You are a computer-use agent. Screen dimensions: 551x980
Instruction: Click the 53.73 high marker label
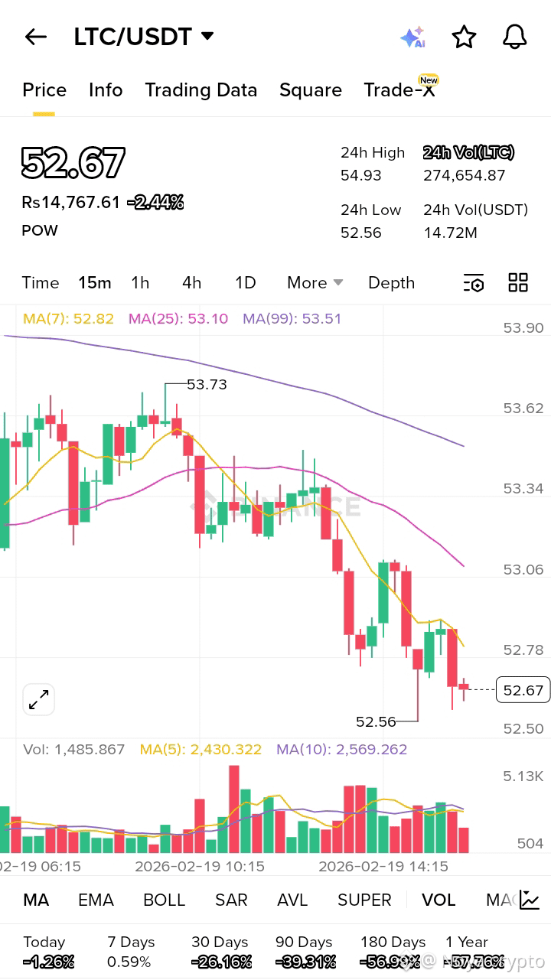point(207,384)
